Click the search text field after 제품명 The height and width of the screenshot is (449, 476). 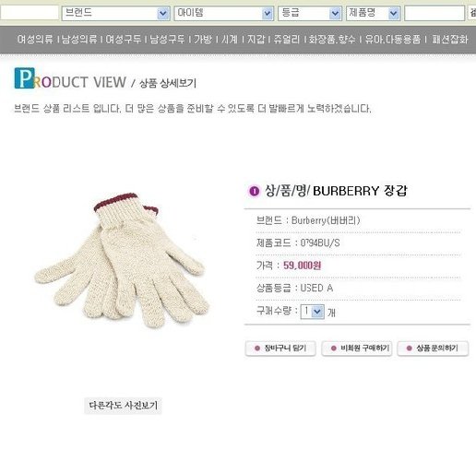434,13
